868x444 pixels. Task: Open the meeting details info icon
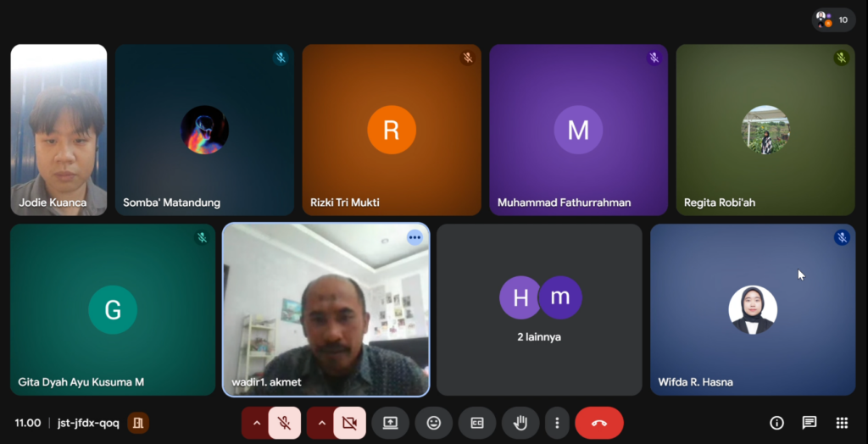click(x=776, y=423)
